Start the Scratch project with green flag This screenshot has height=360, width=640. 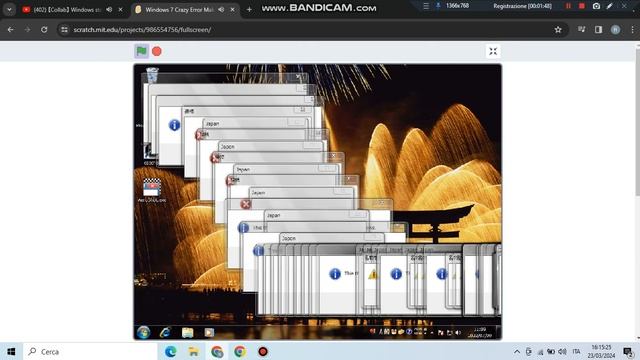(141, 51)
